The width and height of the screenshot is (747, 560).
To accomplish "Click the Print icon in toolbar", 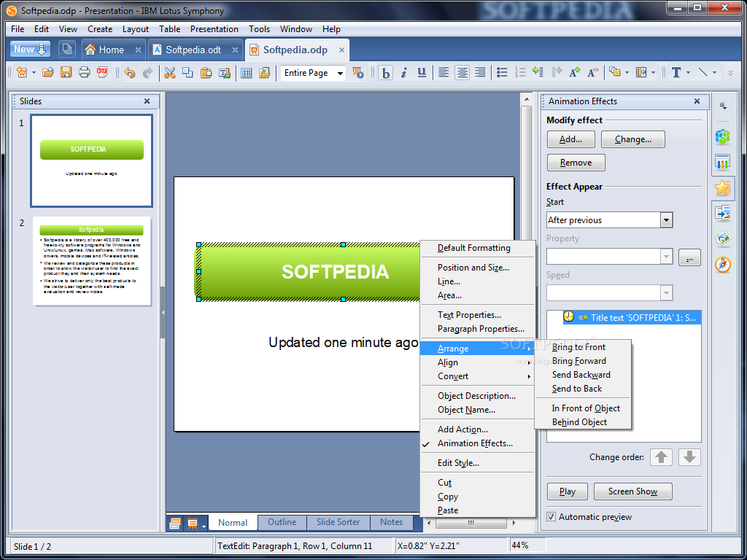I will (84, 72).
